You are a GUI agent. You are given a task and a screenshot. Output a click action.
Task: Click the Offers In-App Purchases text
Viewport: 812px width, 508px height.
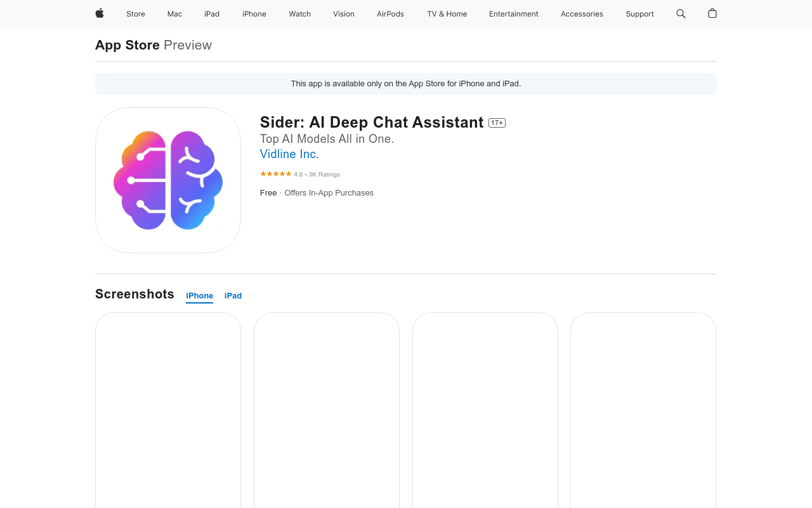coord(329,193)
